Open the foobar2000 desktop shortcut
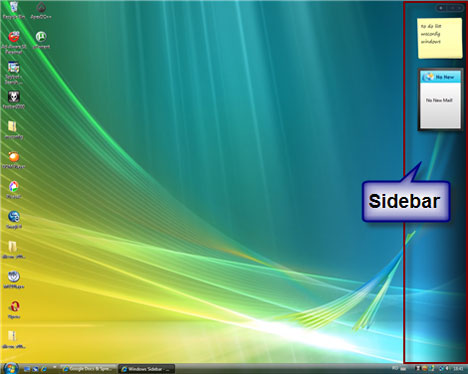The width and height of the screenshot is (468, 374). (x=14, y=100)
